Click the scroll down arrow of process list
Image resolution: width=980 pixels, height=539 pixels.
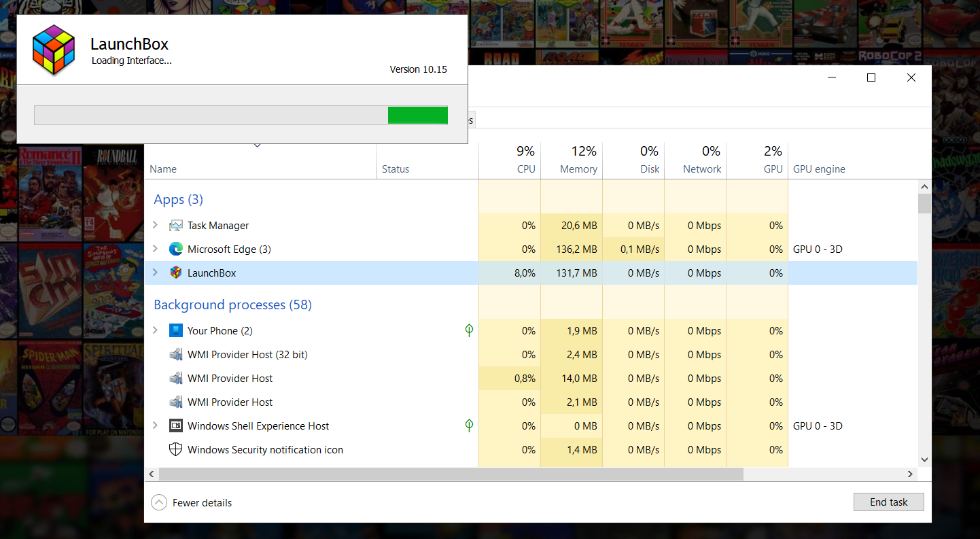click(x=924, y=459)
